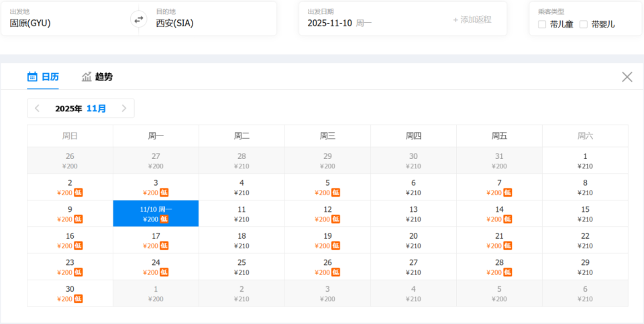Click the 周三 weekday column header
Image resolution: width=644 pixels, height=324 pixels.
tap(328, 136)
